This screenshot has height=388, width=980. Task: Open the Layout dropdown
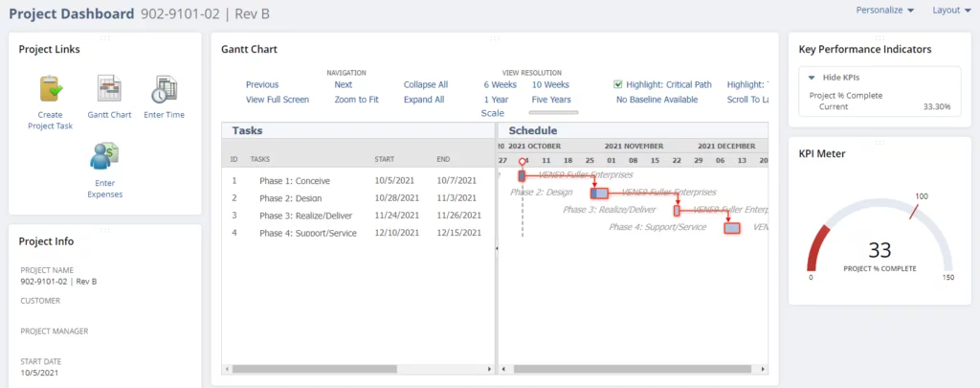click(951, 10)
